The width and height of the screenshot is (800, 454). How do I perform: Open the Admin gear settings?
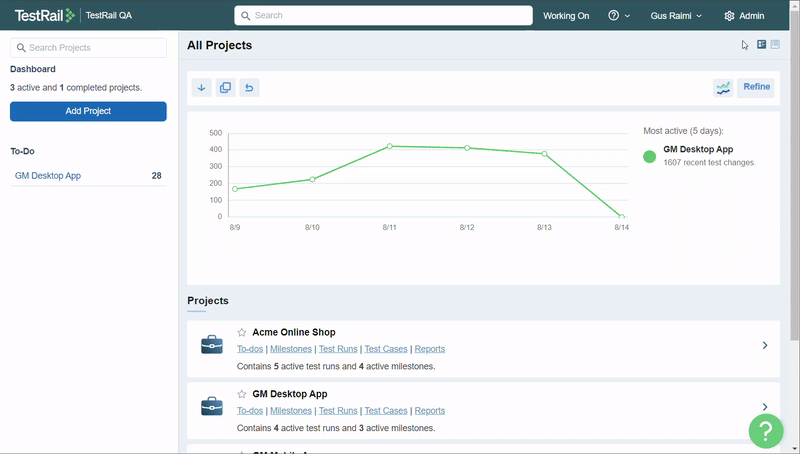click(744, 16)
